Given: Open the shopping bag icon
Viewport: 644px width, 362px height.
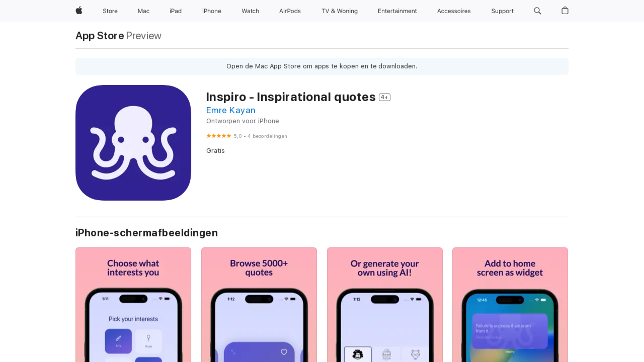Looking at the screenshot, I should (565, 11).
